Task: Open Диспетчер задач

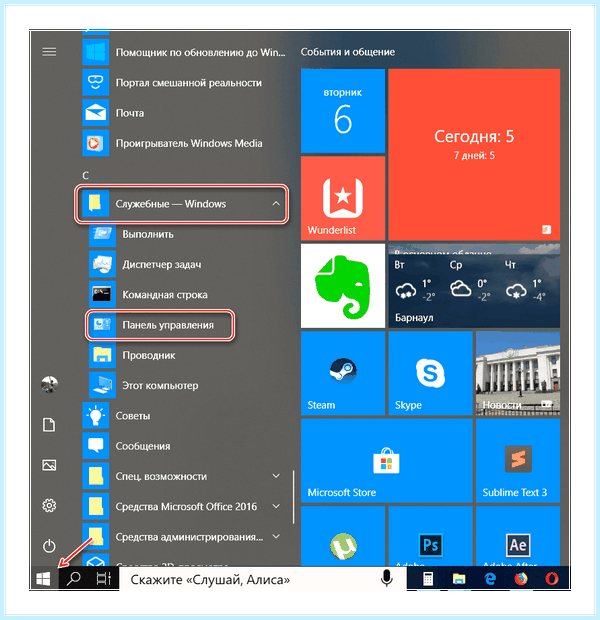Action: [x=187, y=265]
